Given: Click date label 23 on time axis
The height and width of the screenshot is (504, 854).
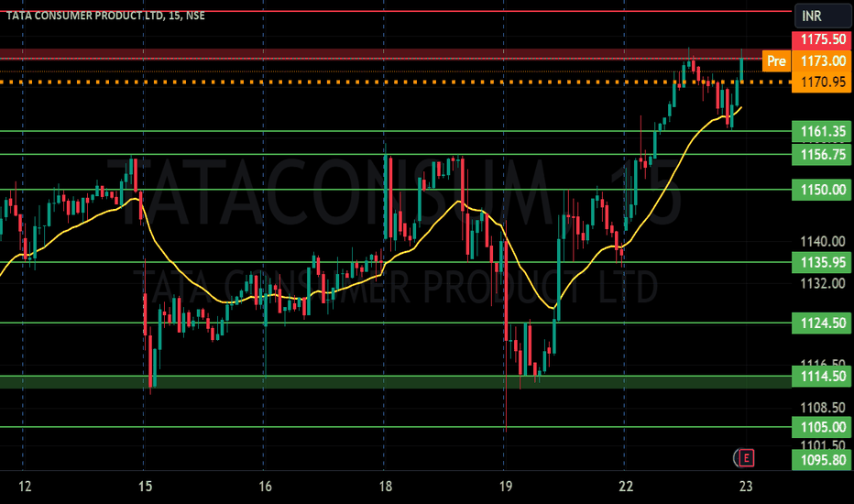Looking at the screenshot, I should click(746, 487).
